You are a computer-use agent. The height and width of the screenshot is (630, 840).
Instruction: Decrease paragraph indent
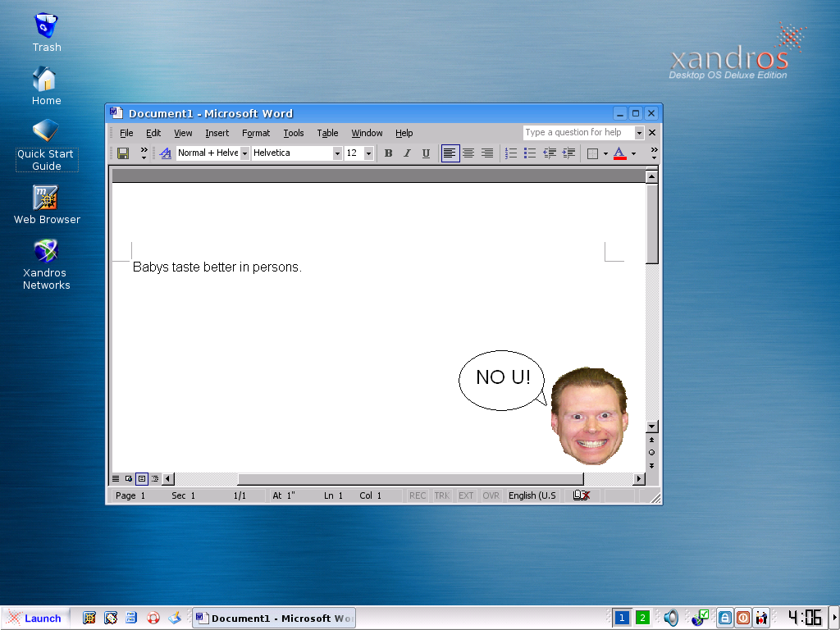pos(549,153)
